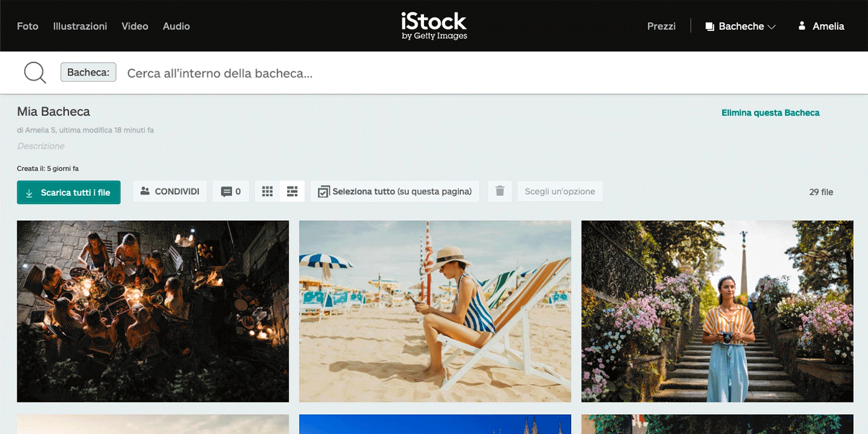This screenshot has height=434, width=868.
Task: Open the Scegli un'opzione dropdown
Action: 559,192
